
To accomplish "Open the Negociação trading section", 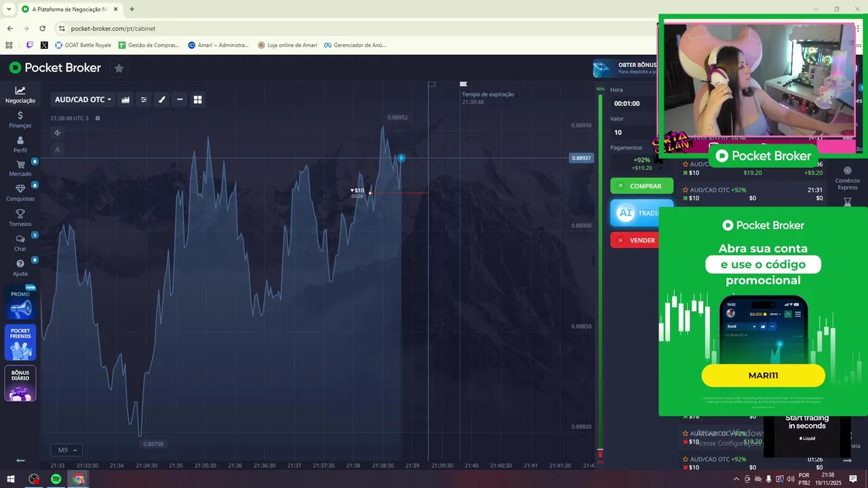I will click(20, 95).
